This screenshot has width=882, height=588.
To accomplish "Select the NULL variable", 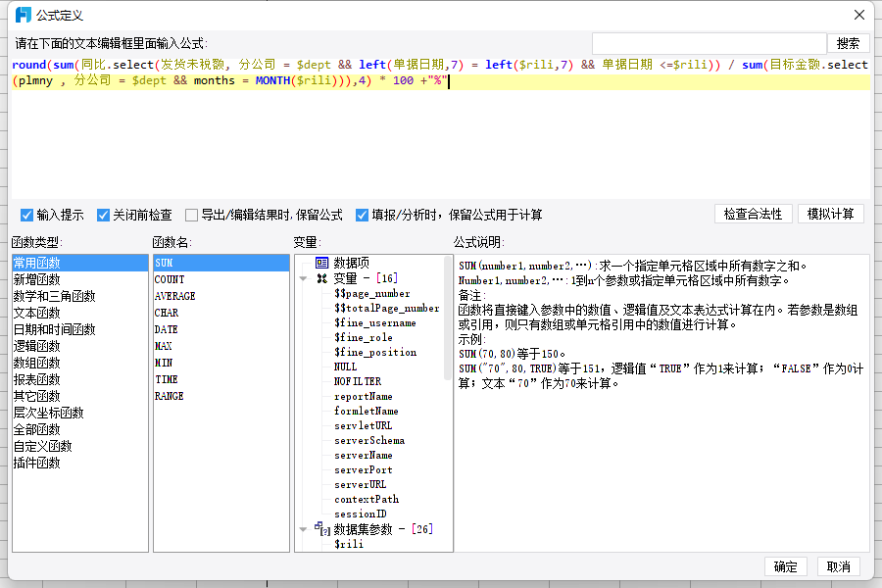I will point(345,367).
